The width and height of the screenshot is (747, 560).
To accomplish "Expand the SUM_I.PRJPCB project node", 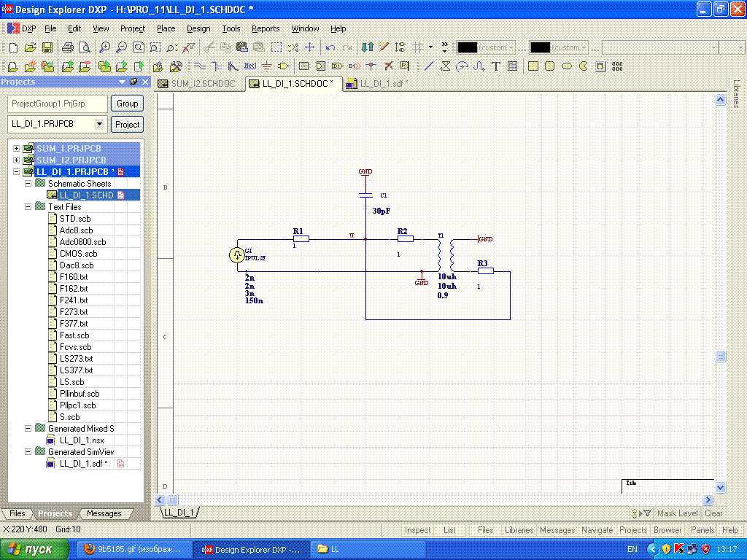I will coord(16,149).
